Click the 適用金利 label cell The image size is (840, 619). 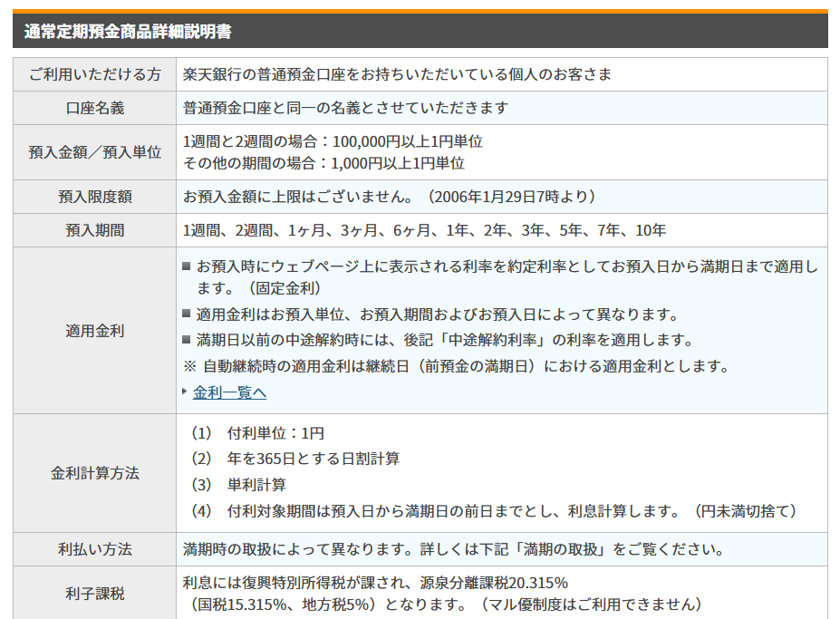95,331
